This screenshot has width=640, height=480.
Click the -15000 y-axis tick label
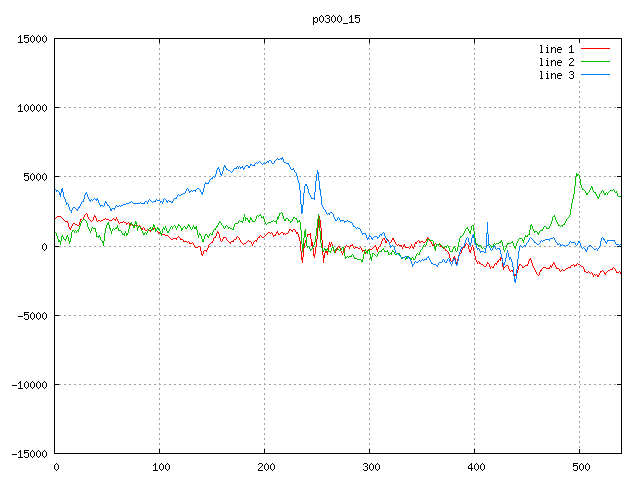tap(28, 453)
